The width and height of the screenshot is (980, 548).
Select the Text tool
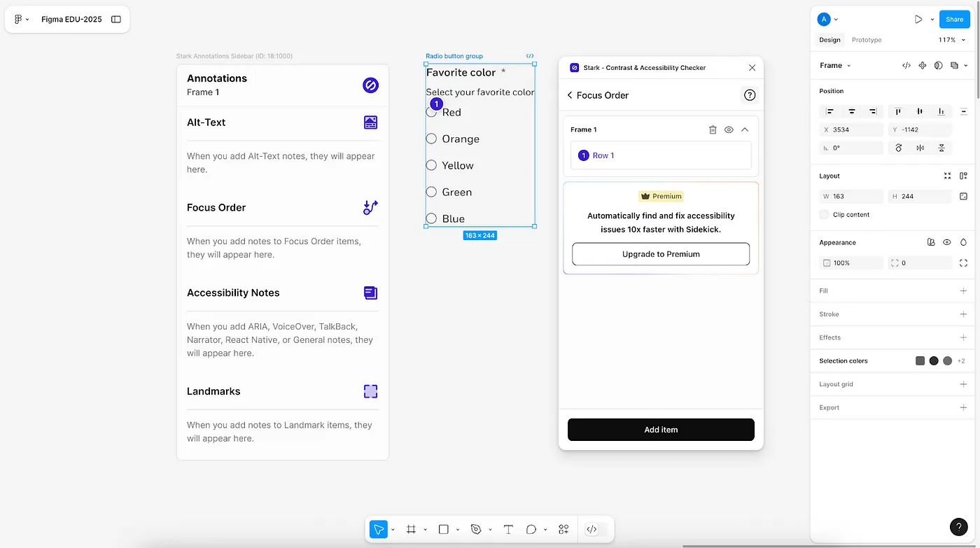pyautogui.click(x=508, y=530)
